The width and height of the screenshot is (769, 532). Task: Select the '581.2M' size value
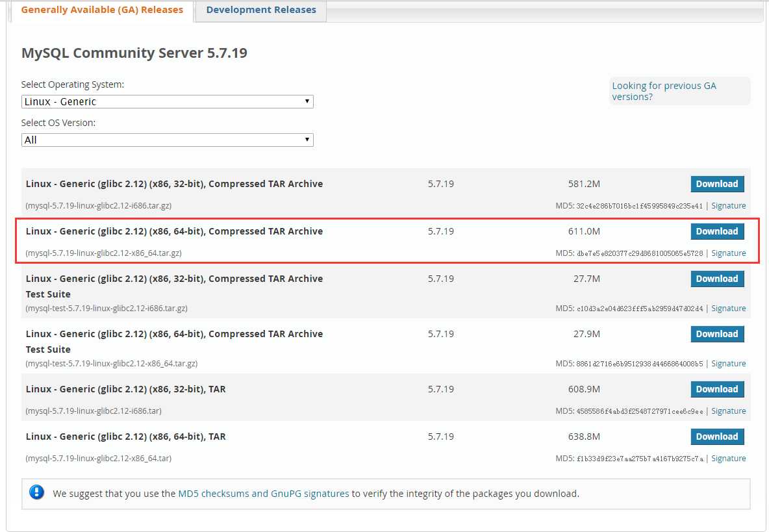pos(584,184)
